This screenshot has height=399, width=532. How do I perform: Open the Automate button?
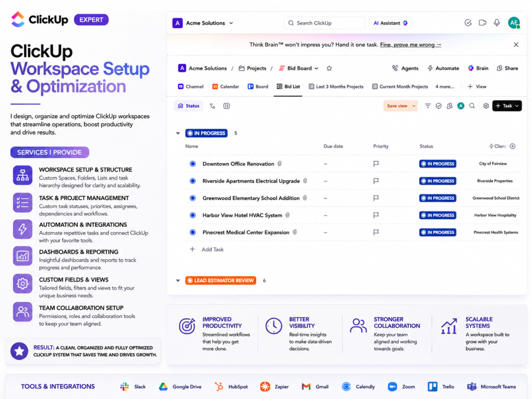point(443,68)
